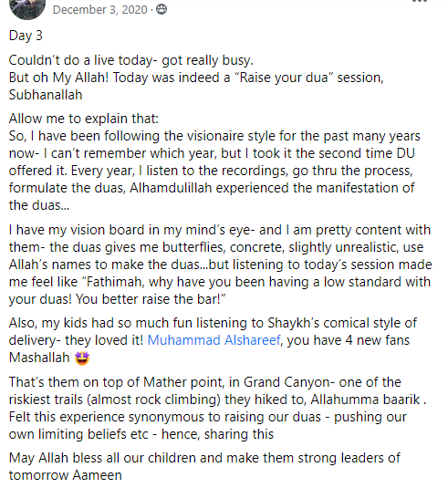Visit the tagged Muhammad Alshareef profile link
Viewport: 448px width, 488px height.
(214, 340)
